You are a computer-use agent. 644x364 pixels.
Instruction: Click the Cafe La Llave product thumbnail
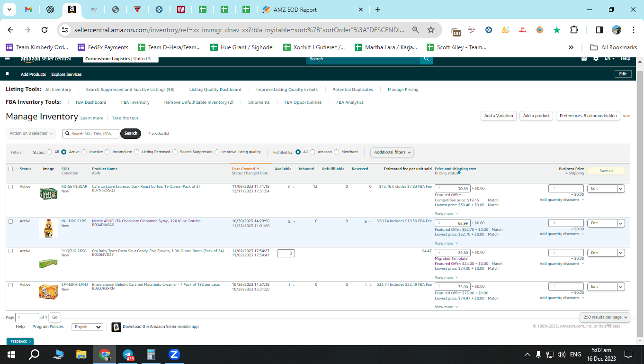click(x=48, y=193)
